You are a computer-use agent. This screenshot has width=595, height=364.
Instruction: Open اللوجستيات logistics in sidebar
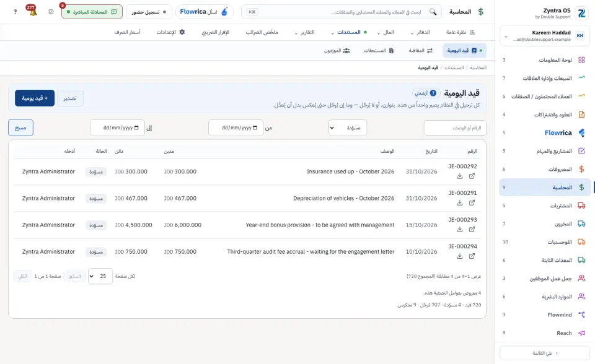click(545, 242)
